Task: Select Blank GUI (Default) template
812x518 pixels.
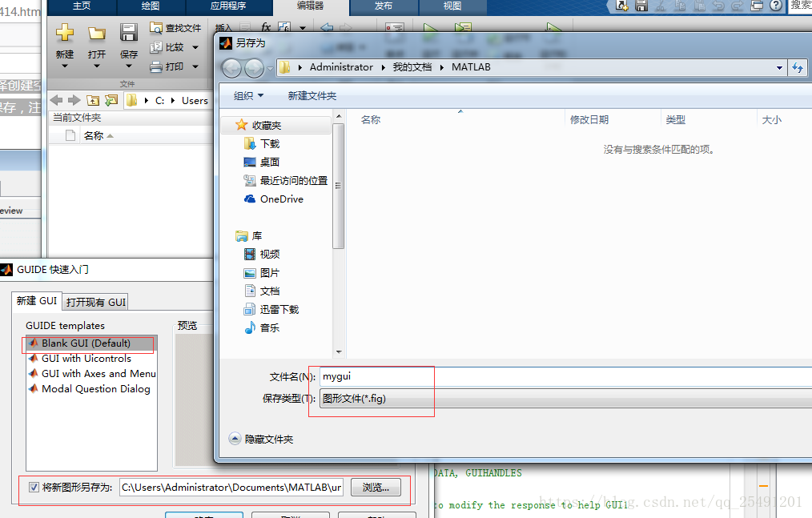Action: pyautogui.click(x=91, y=343)
